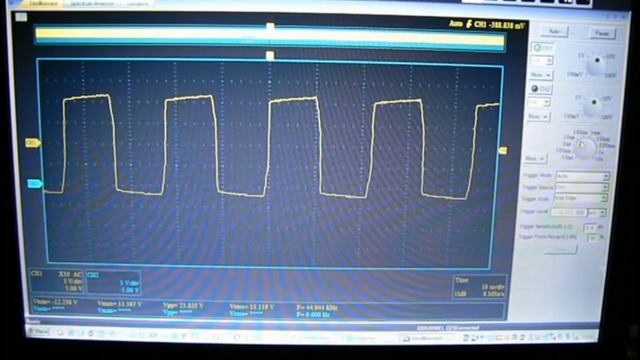Click the CH2 info box in readout panel
The width and height of the screenshot is (640, 360).
pos(113,283)
